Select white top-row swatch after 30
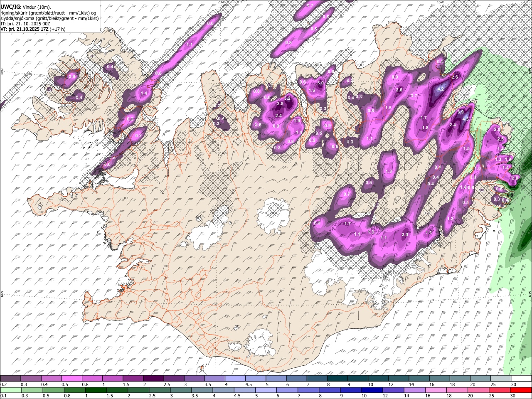 (521, 378)
